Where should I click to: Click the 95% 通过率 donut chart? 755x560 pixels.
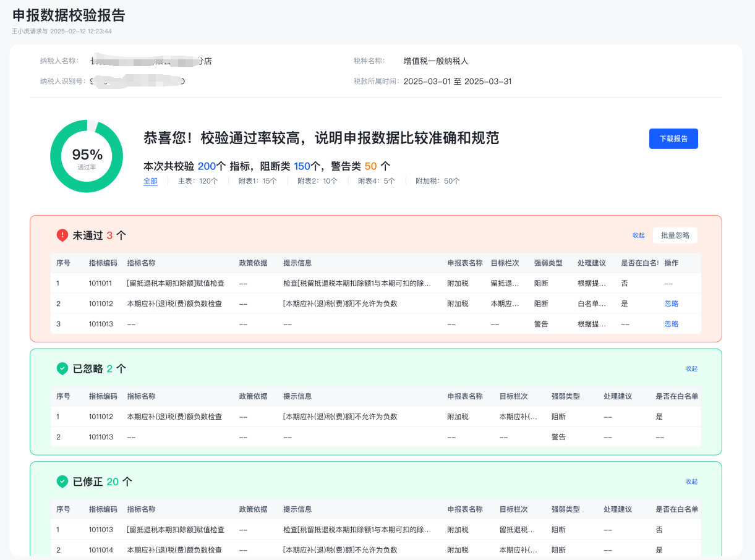(x=87, y=156)
